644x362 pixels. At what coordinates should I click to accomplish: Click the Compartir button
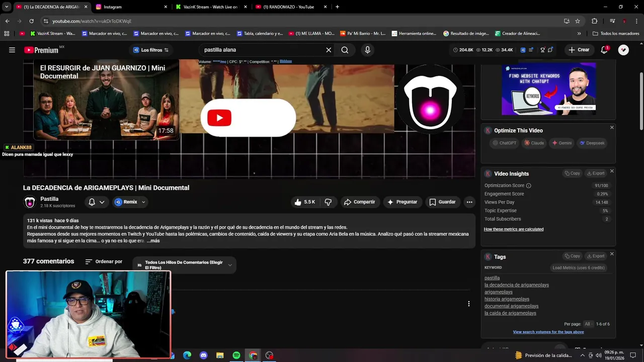click(359, 202)
